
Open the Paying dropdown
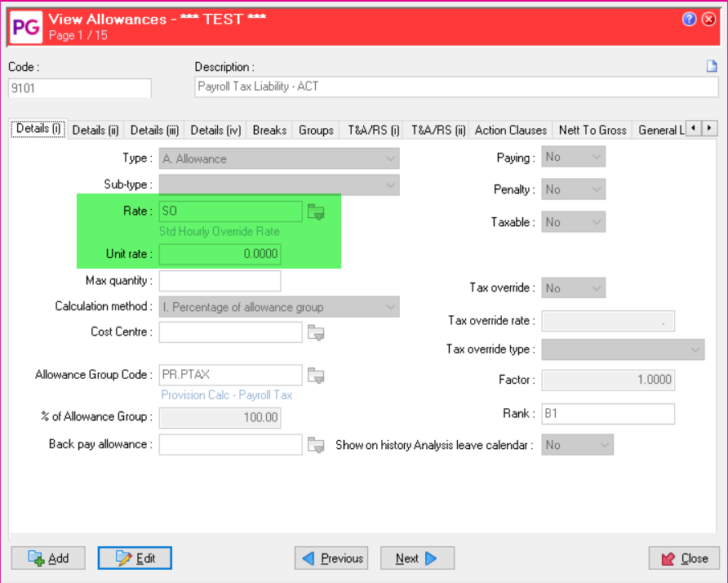[596, 157]
